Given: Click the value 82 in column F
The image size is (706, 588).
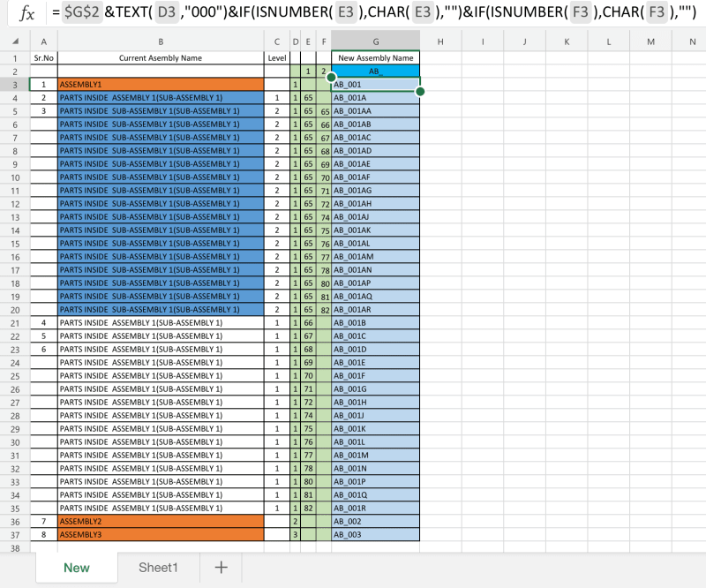Looking at the screenshot, I should tap(324, 310).
